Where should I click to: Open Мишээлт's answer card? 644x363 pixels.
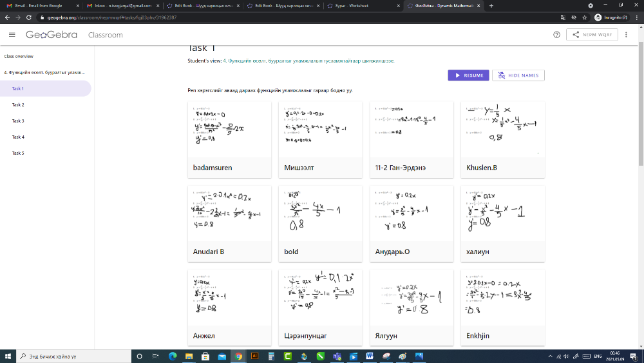tap(320, 140)
